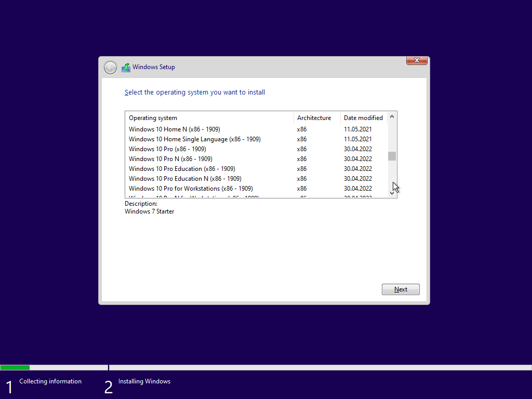Click the Installing Windows step label
The width and height of the screenshot is (532, 399).
(x=144, y=381)
